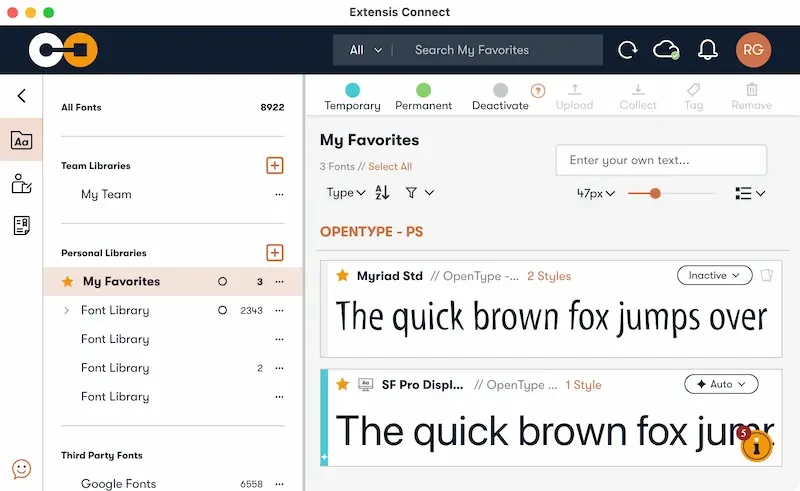The width and height of the screenshot is (800, 491).
Task: Open the document report sidebar panel
Action: [x=21, y=225]
